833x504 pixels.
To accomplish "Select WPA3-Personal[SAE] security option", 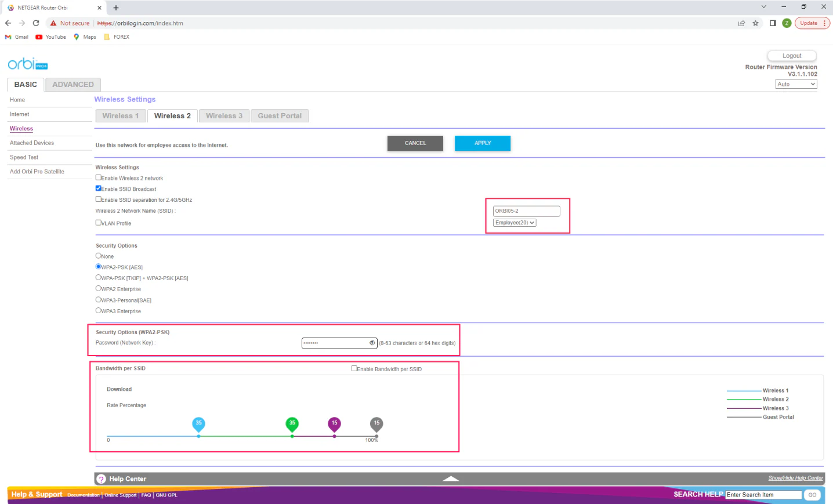I will pos(99,300).
